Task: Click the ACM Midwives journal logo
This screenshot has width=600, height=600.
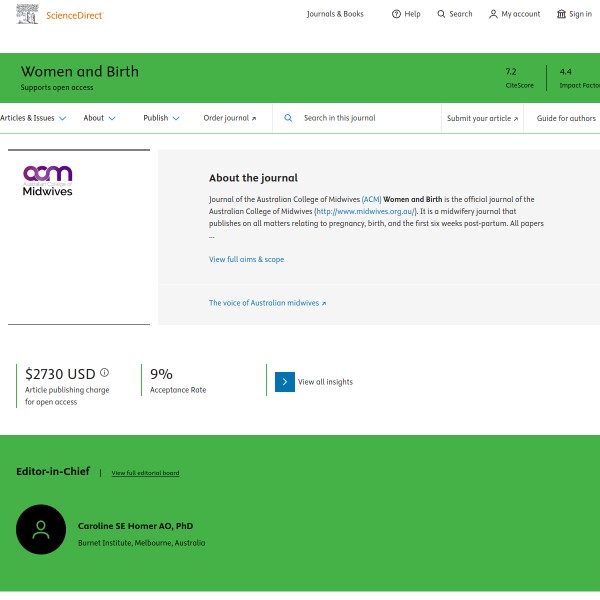Action: tap(48, 180)
